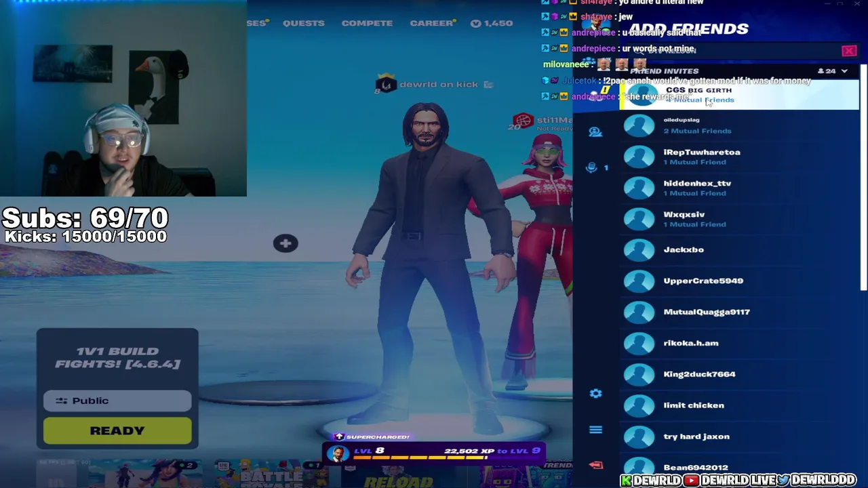Click the friend invites count 24 icon
The width and height of the screenshot is (868, 488).
coord(827,71)
